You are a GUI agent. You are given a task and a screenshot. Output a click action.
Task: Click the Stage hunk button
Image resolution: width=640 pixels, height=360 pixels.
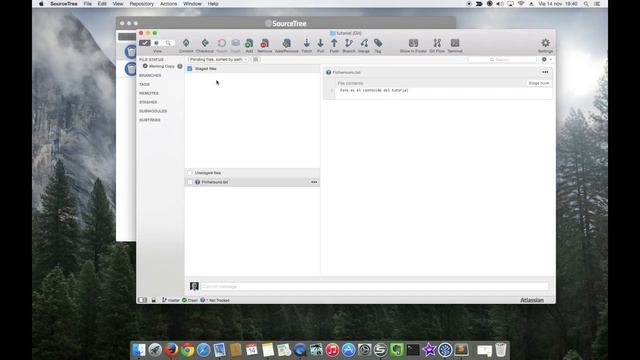pos(539,83)
